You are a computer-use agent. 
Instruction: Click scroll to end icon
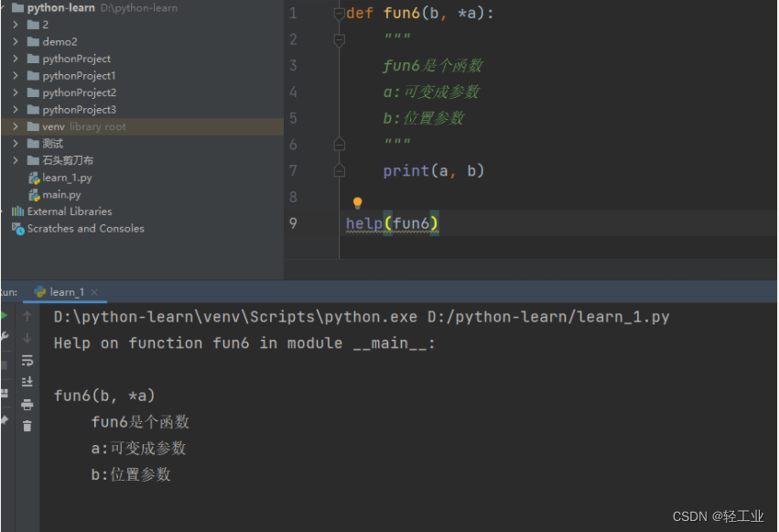click(27, 382)
